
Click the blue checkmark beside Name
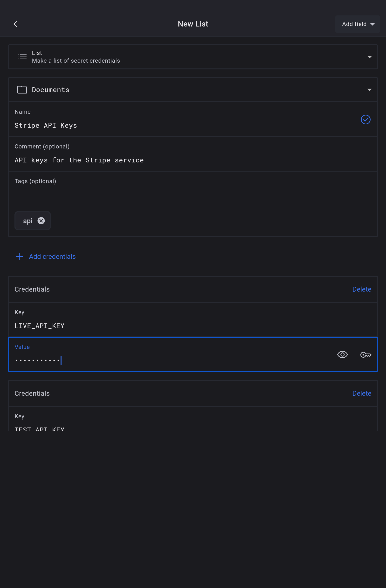click(x=365, y=120)
